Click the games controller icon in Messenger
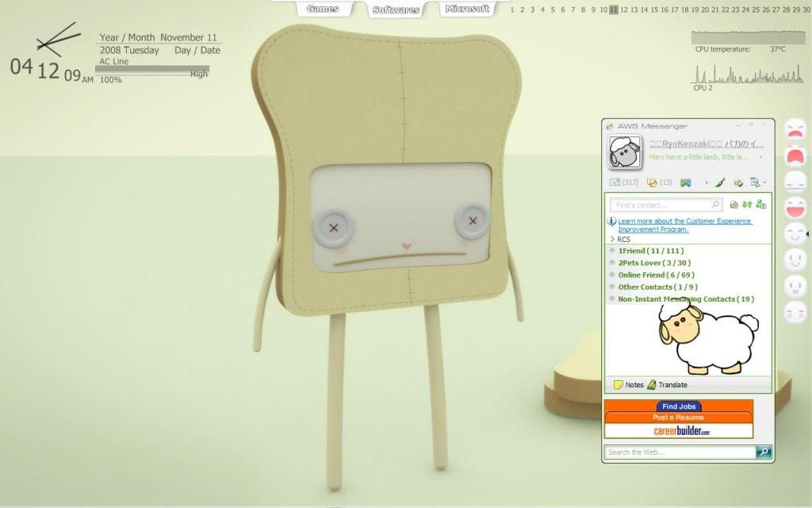Screen dimensions: 812x508 685,183
